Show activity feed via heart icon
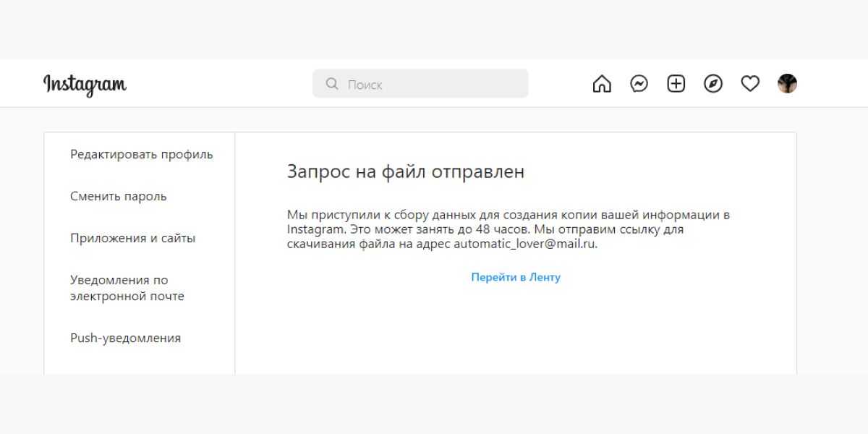The width and height of the screenshot is (868, 434). (x=750, y=84)
